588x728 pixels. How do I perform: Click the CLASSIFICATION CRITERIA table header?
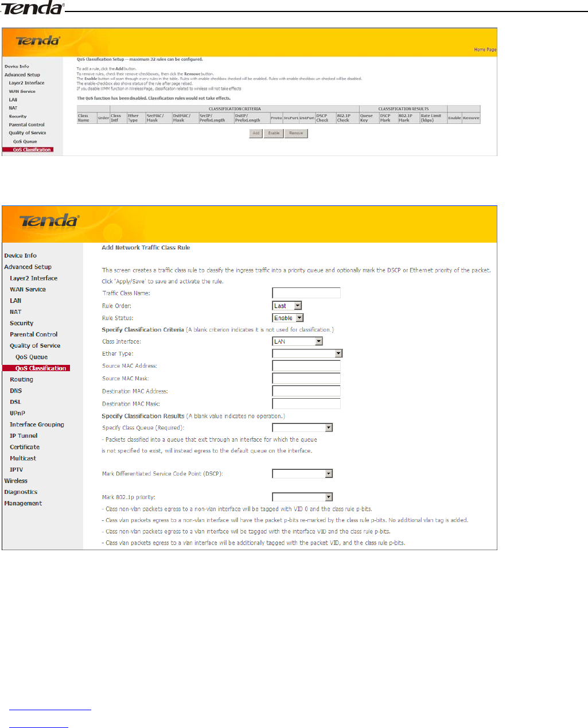click(235, 109)
